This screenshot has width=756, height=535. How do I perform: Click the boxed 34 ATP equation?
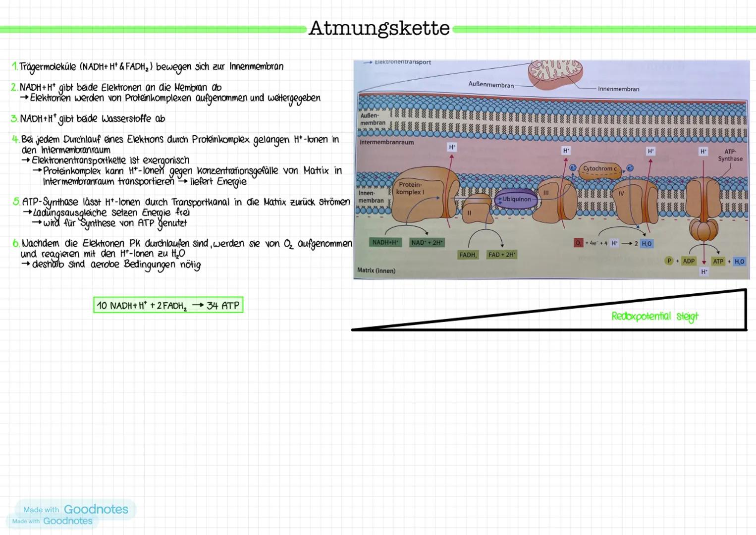[168, 305]
